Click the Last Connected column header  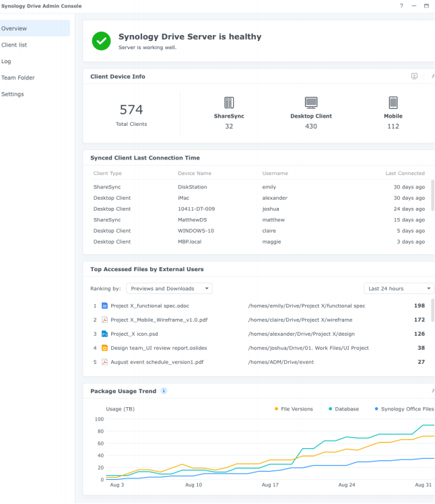pyautogui.click(x=405, y=174)
